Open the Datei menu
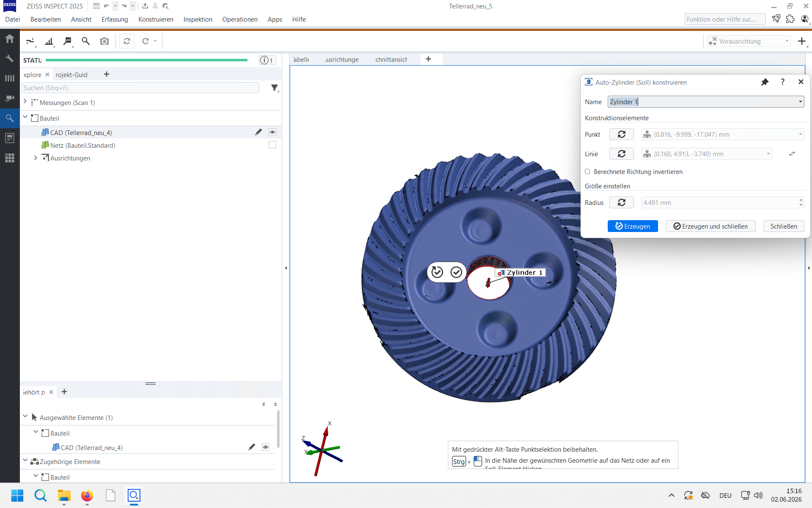The height and width of the screenshot is (508, 812). point(13,19)
